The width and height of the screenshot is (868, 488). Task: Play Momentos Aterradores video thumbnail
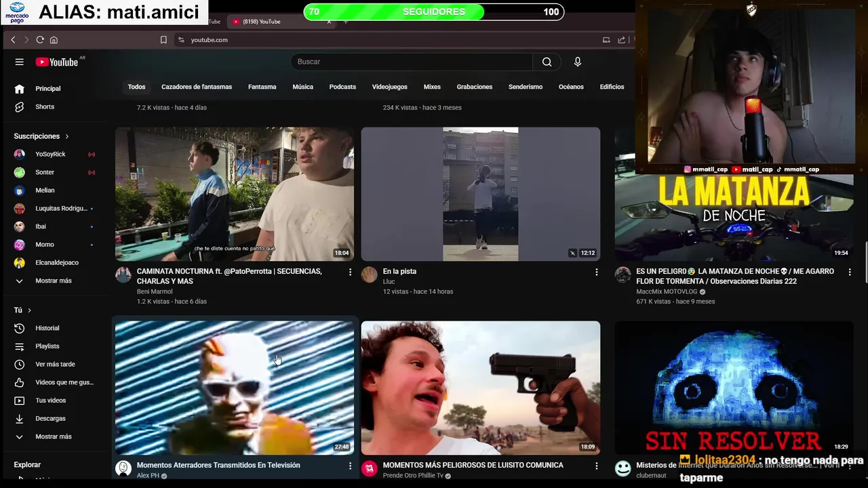pos(234,388)
